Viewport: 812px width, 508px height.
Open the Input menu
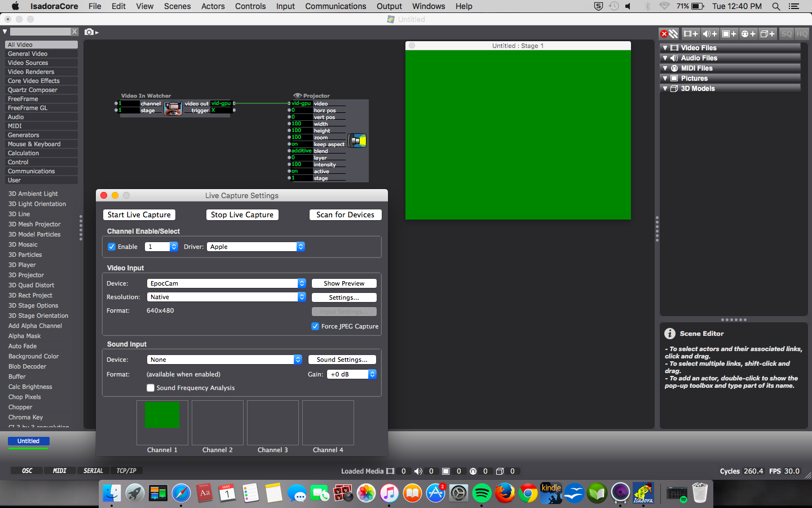[285, 6]
